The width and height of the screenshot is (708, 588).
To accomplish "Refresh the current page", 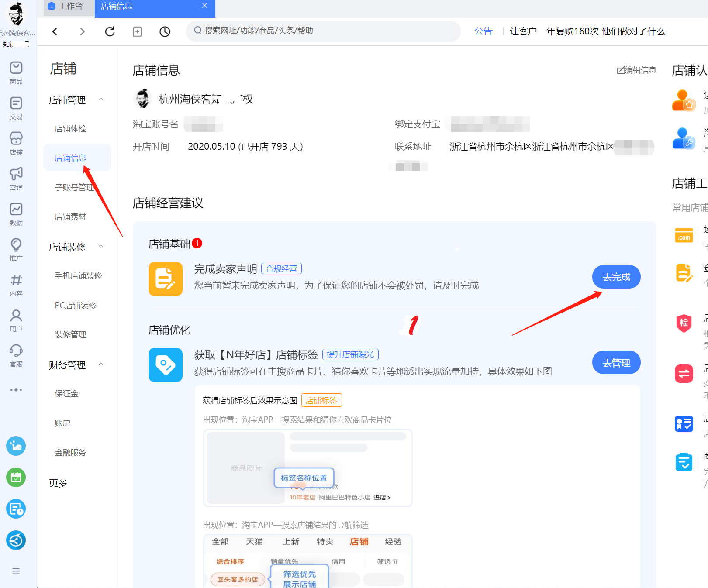I will (110, 31).
